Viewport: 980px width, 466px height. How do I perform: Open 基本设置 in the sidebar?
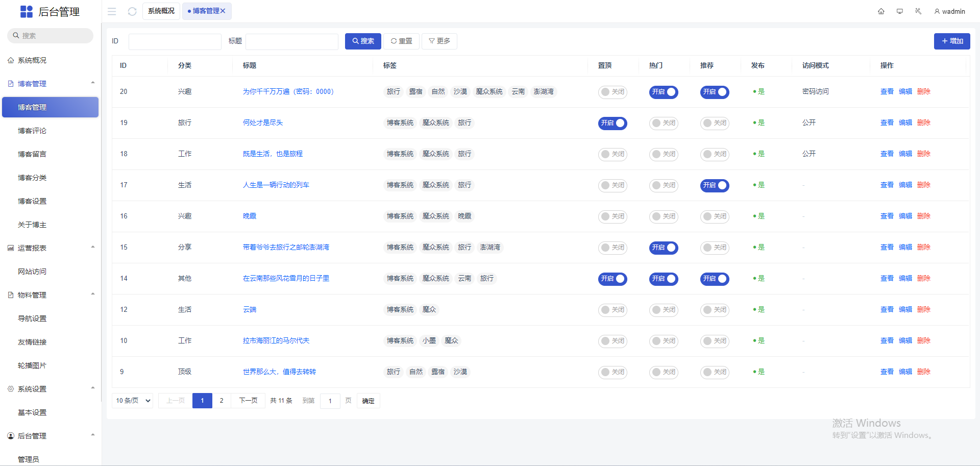(x=32, y=412)
